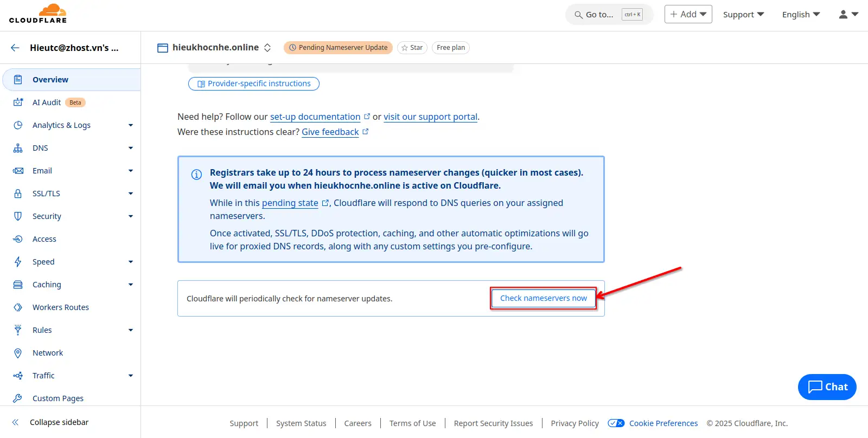The width and height of the screenshot is (868, 438).
Task: Click the Workers Routes sidebar icon
Action: click(18, 307)
